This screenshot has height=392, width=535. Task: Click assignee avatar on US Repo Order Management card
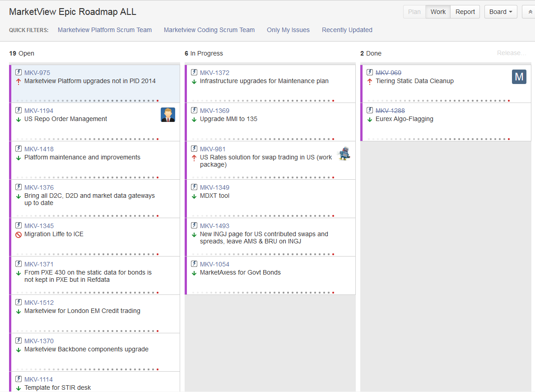pyautogui.click(x=168, y=115)
